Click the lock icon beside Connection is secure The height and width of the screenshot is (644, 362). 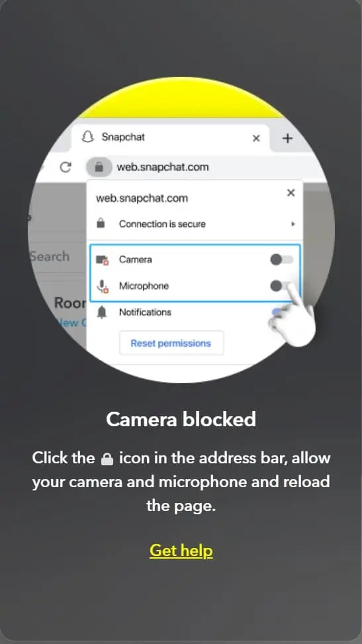[x=101, y=224]
